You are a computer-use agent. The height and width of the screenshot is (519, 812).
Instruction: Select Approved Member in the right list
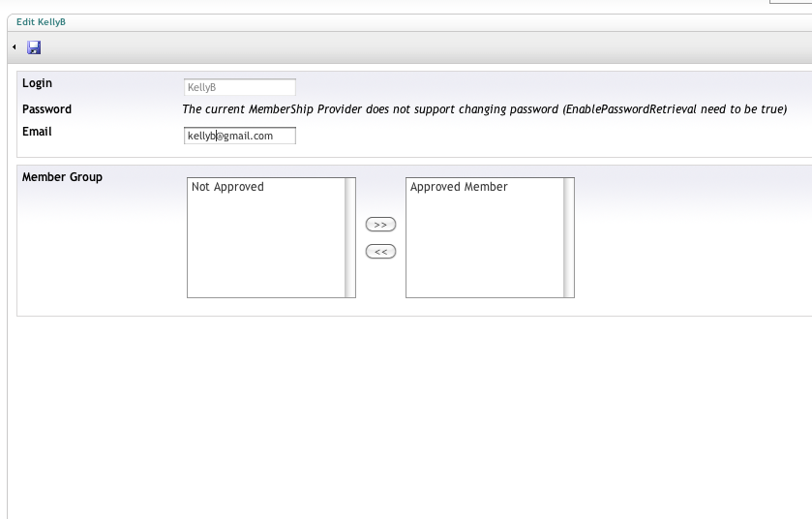click(459, 187)
